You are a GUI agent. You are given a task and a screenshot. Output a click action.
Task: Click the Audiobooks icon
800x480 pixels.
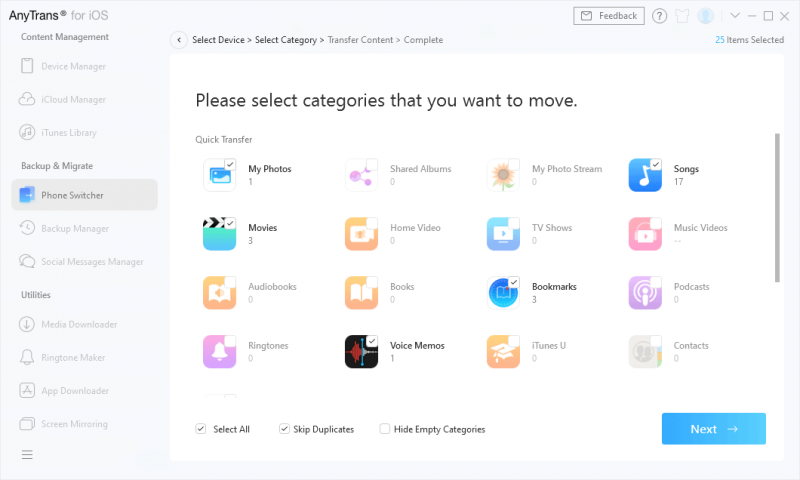click(219, 293)
